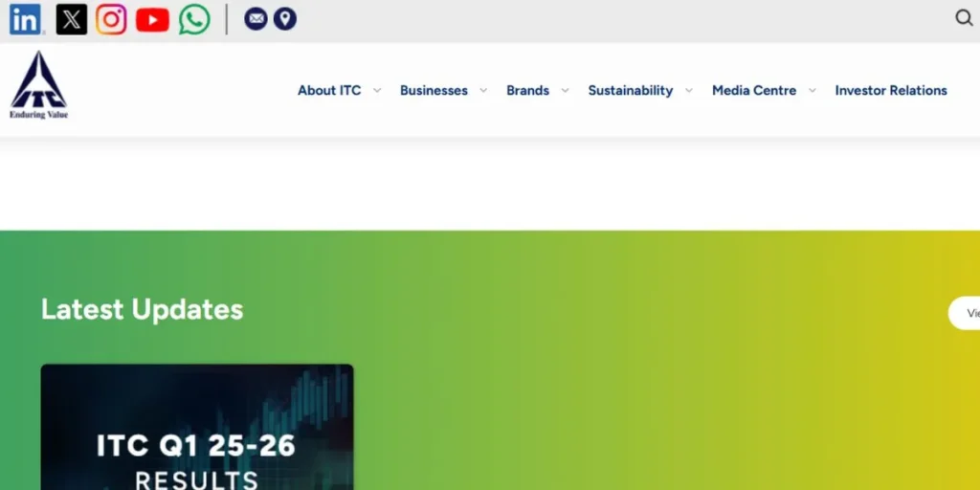Click the ITC Enduring Value logo
This screenshot has width=980, height=490.
click(38, 85)
